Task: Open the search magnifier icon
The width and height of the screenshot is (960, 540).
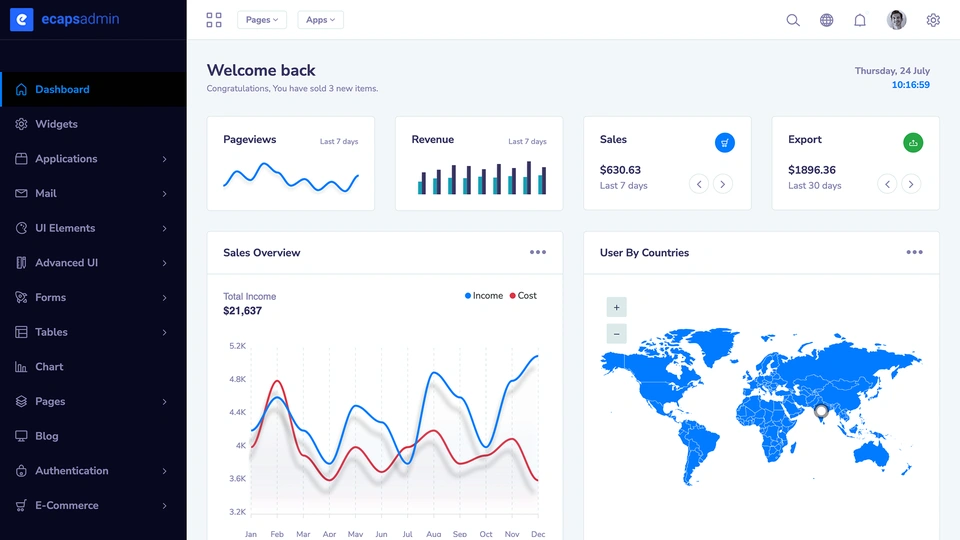Action: pyautogui.click(x=793, y=20)
